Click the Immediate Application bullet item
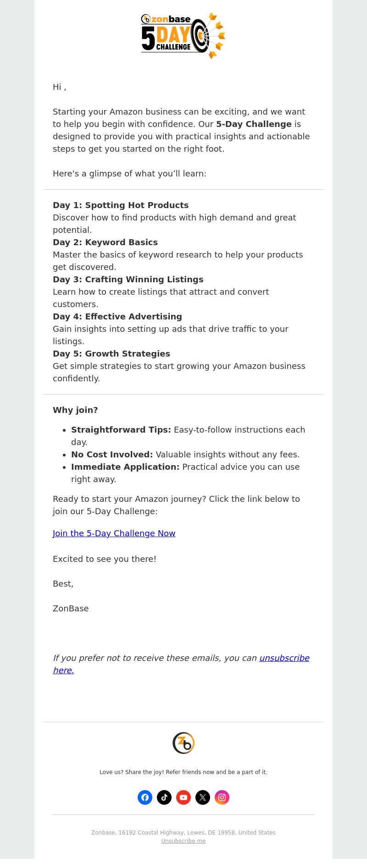The image size is (367, 868). [x=185, y=473]
